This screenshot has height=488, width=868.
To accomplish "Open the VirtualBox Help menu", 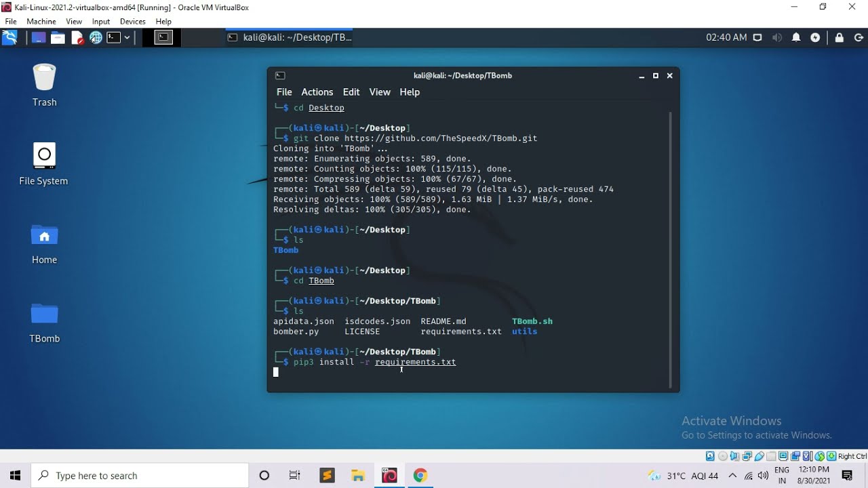I will click(163, 22).
